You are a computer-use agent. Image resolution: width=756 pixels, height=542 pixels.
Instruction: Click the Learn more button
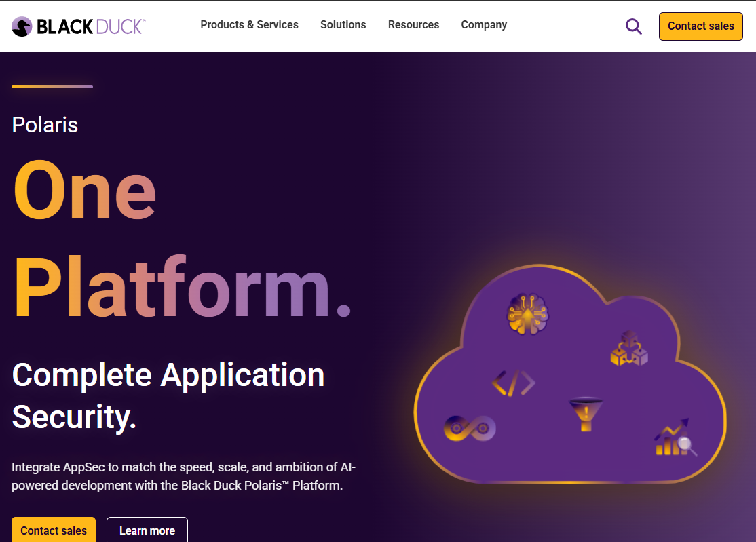click(147, 530)
